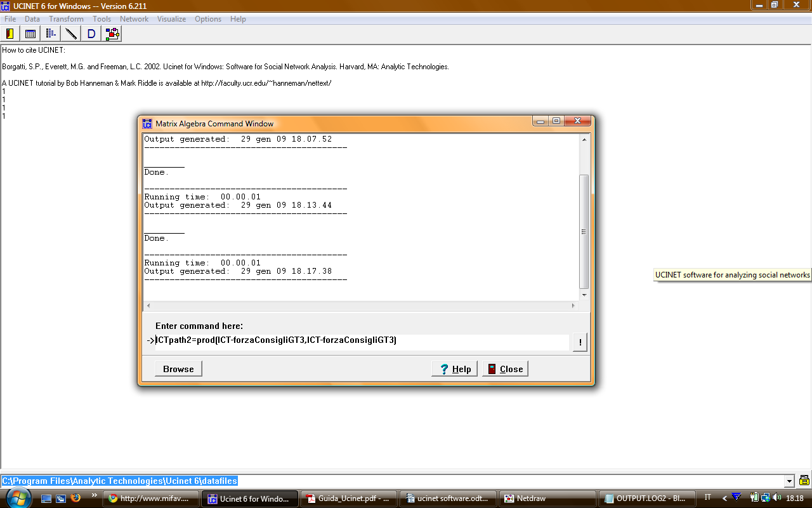This screenshot has width=812, height=508.
Task: Click output log vertical scrollbar thumb
Action: (584, 232)
